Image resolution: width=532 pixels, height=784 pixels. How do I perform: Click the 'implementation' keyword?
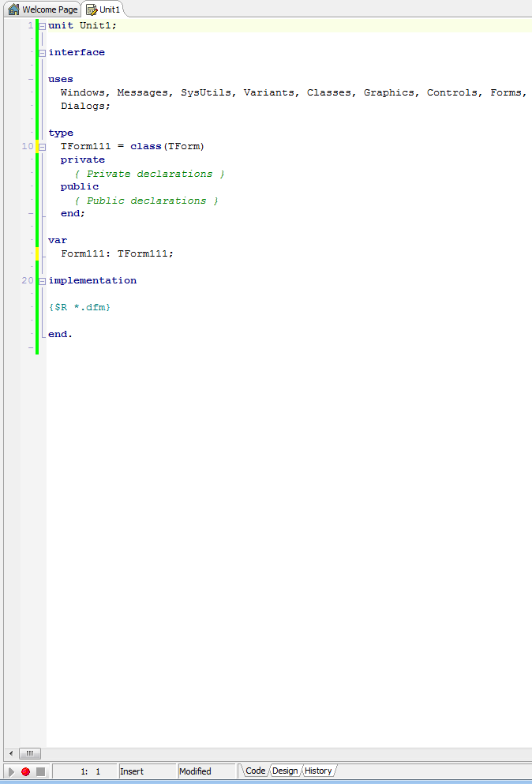click(x=92, y=281)
